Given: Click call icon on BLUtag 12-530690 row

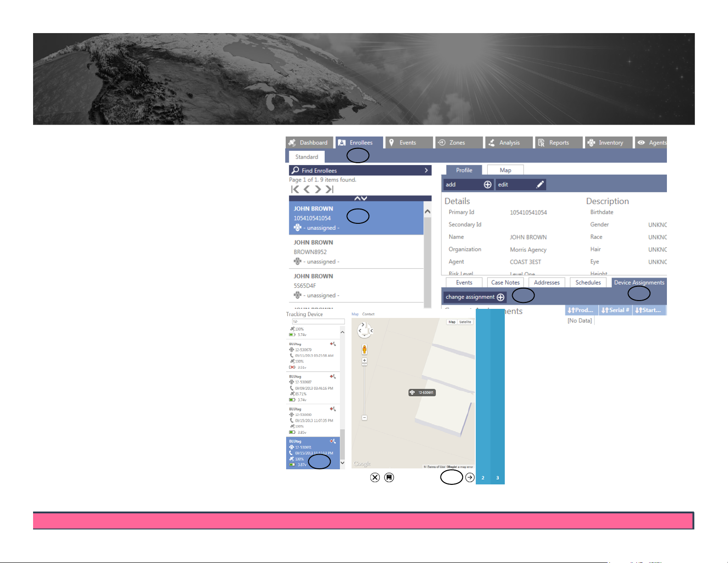Looking at the screenshot, I should (333, 409).
